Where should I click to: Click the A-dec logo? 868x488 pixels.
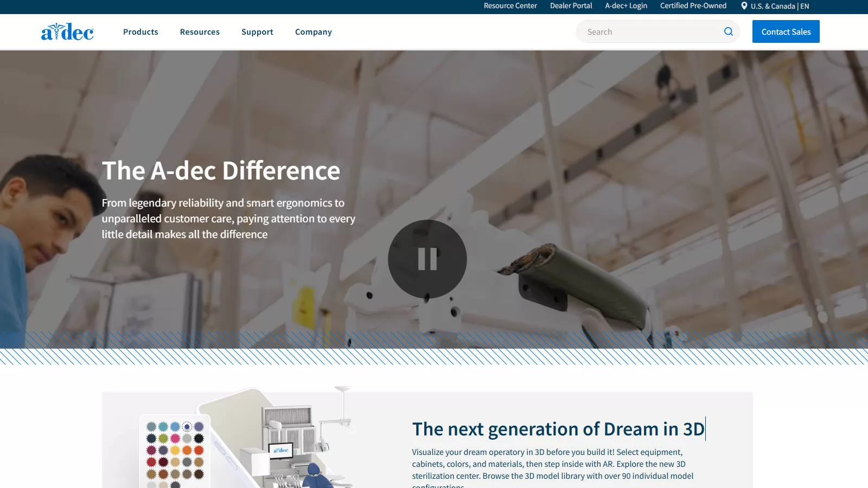(67, 32)
